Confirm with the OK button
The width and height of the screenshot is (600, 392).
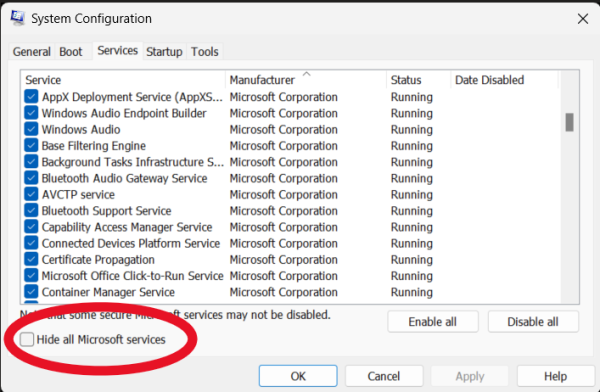point(298,376)
